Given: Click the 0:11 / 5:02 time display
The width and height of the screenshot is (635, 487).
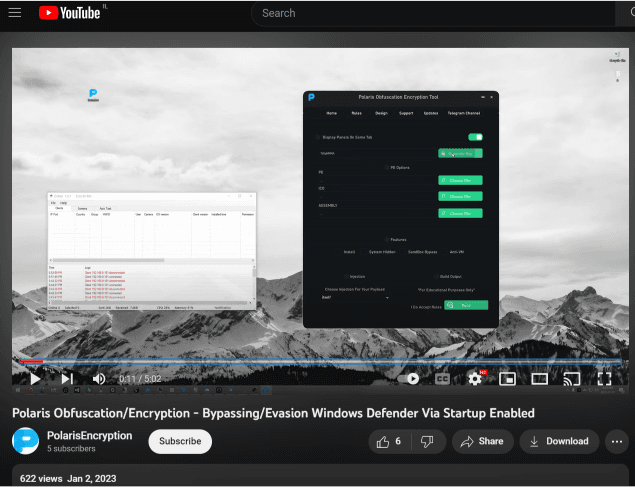Looking at the screenshot, I should tap(140, 379).
